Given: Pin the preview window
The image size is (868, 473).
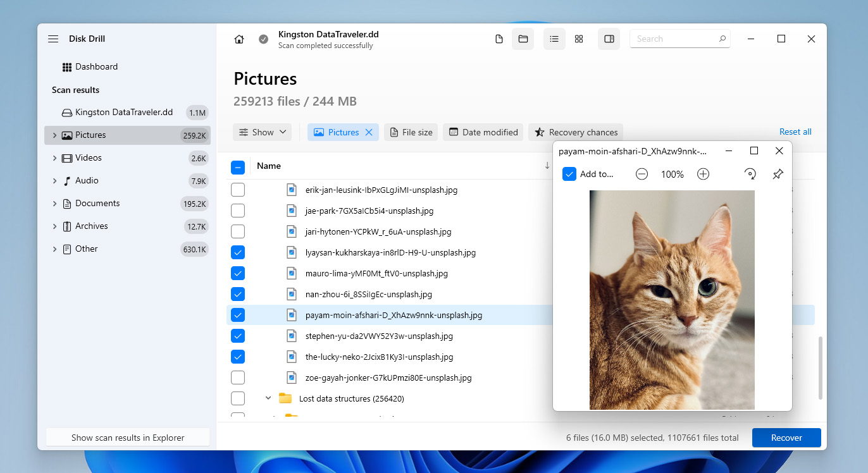Looking at the screenshot, I should [778, 175].
